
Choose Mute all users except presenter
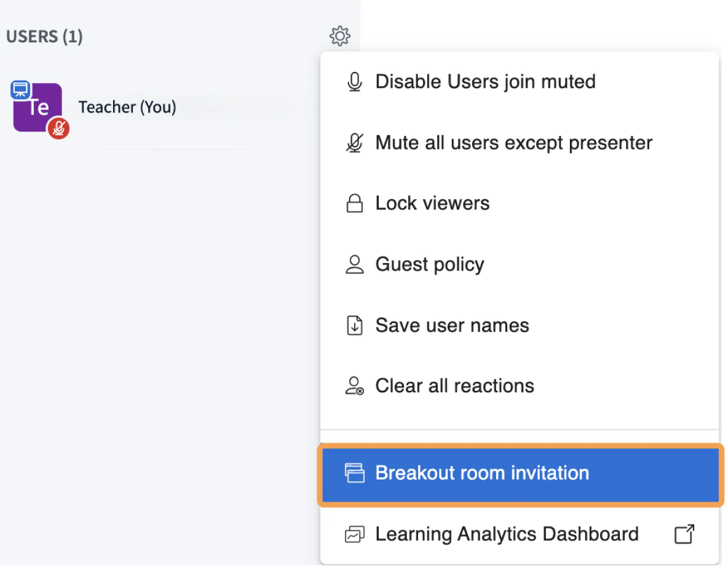click(x=513, y=143)
